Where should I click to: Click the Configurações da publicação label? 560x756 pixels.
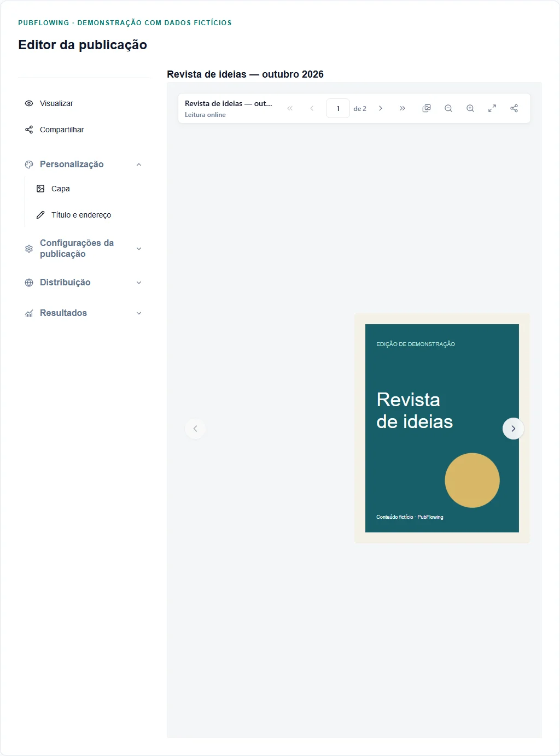click(77, 249)
